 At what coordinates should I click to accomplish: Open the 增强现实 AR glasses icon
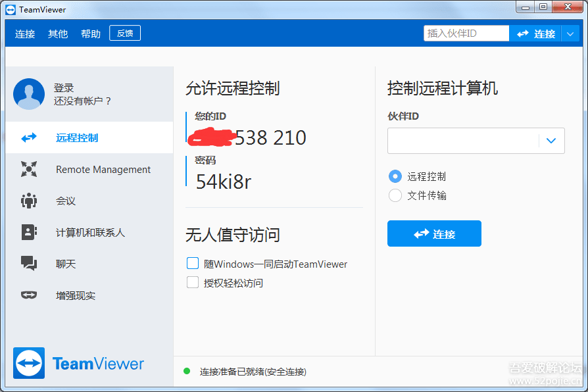click(29, 295)
